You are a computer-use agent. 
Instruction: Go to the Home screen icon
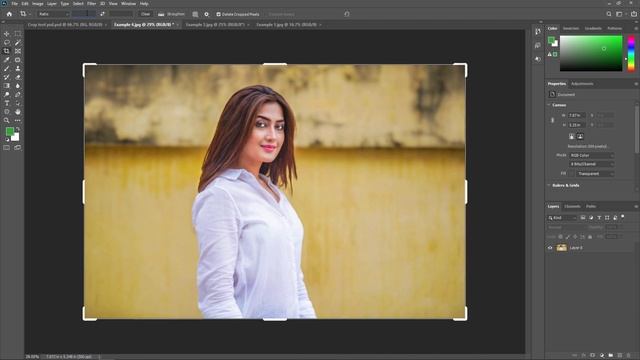(x=9, y=14)
